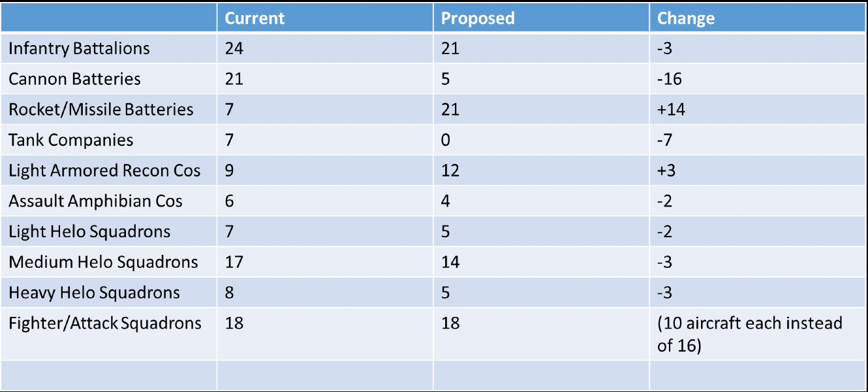Click the "Change" column header
Screen dimensions: 868x392
686,18
